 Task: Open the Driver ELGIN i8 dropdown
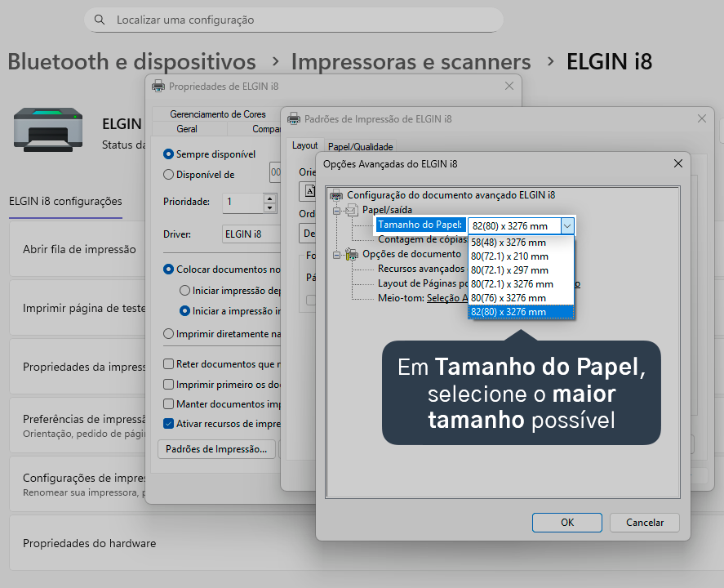click(x=251, y=234)
